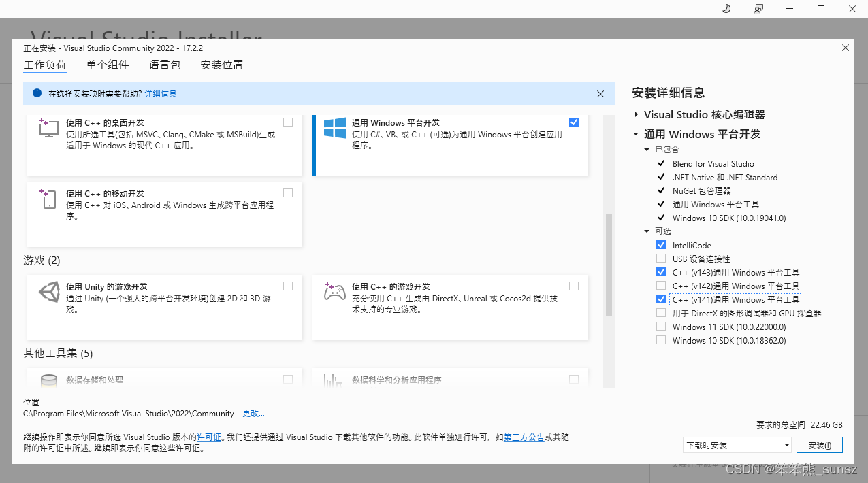Screen dimensions: 868x483
Task: Click the 安装(I) install button
Action: pos(820,445)
